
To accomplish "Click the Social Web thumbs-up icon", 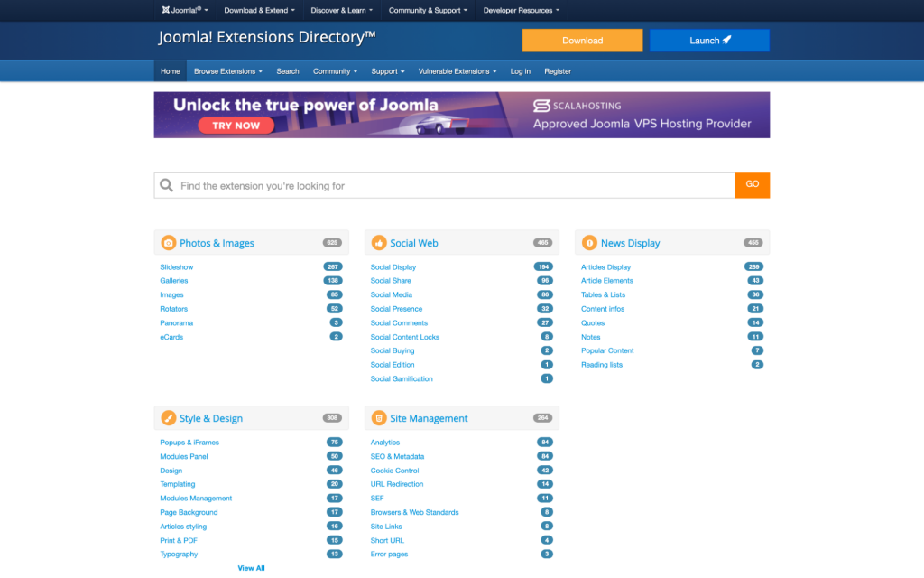I will (x=379, y=242).
